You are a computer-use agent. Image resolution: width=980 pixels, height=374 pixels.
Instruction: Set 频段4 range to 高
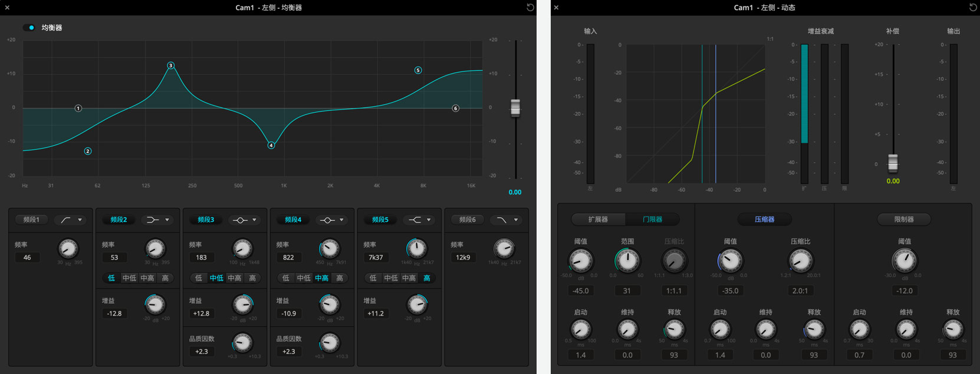pos(340,278)
